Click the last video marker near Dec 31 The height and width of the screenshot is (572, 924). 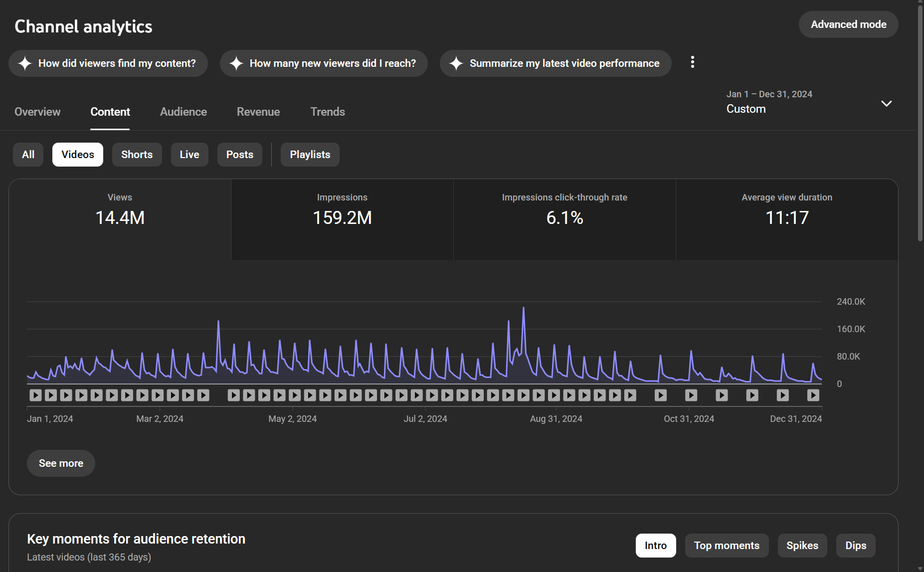pyautogui.click(x=813, y=395)
